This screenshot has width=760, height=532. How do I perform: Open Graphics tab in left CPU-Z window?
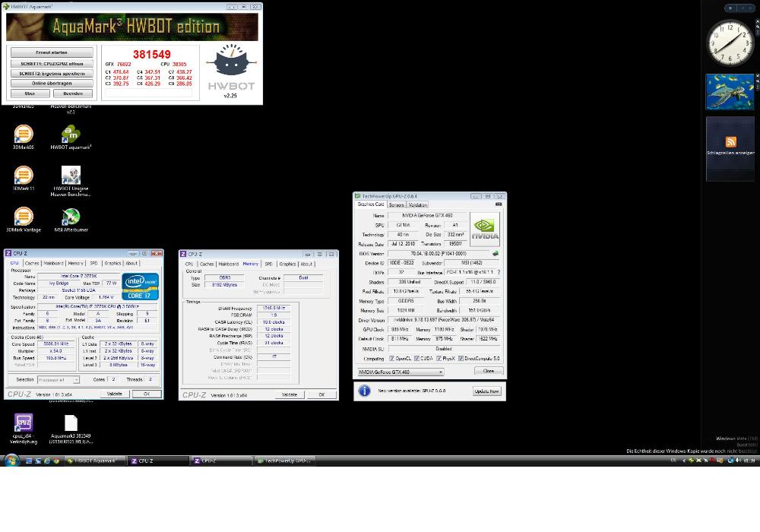pyautogui.click(x=112, y=263)
